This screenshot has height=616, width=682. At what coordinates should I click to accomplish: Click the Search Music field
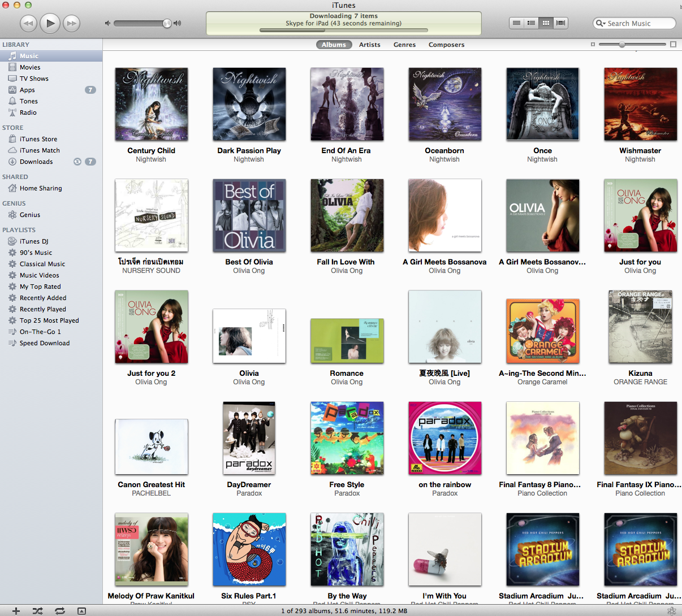(x=634, y=23)
